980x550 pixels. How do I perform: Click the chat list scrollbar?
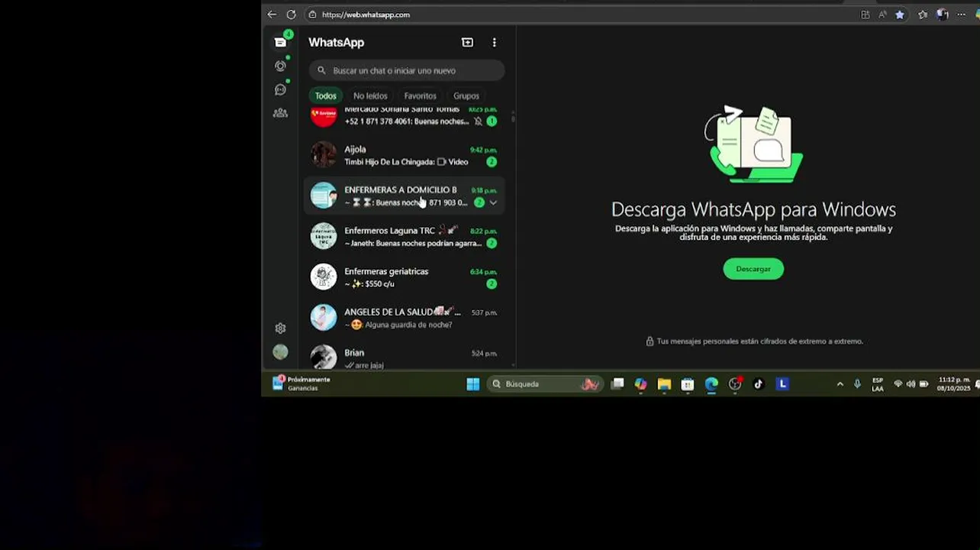coord(513,118)
